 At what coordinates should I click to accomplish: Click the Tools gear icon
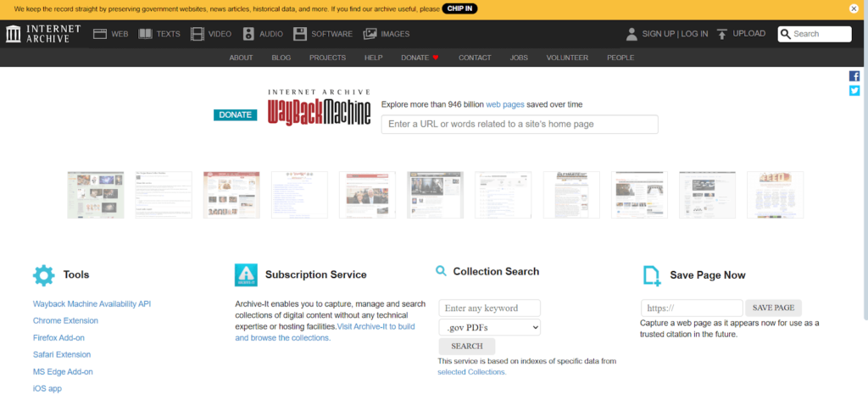click(44, 275)
